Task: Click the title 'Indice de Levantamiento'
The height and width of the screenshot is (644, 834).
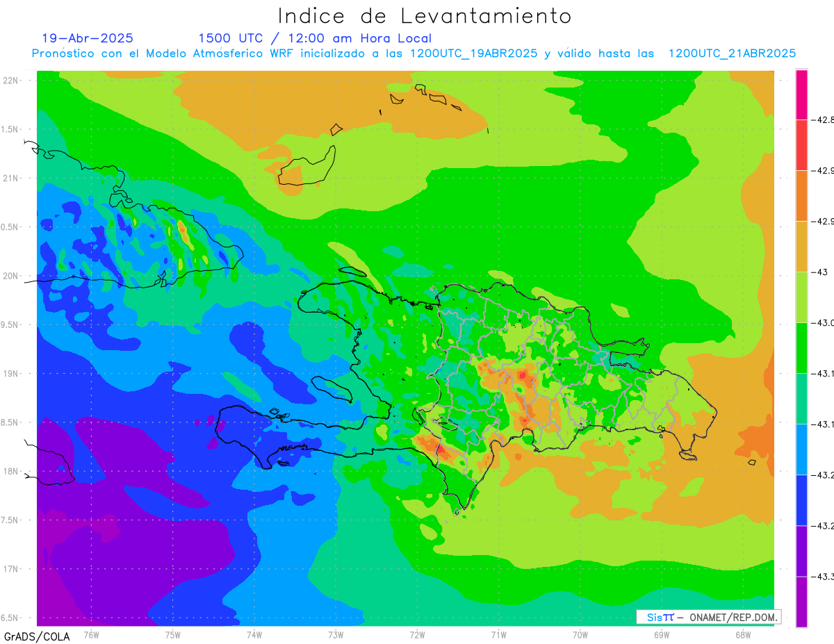Action: point(425,16)
